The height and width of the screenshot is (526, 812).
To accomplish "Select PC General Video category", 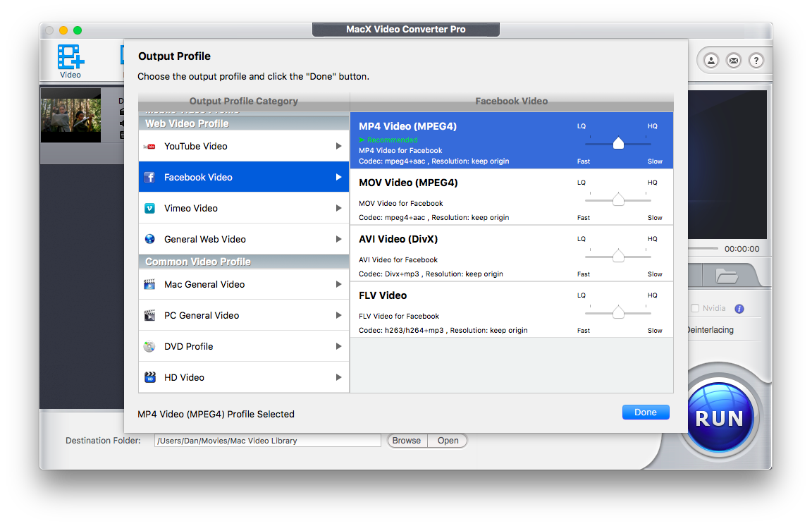I will [244, 315].
